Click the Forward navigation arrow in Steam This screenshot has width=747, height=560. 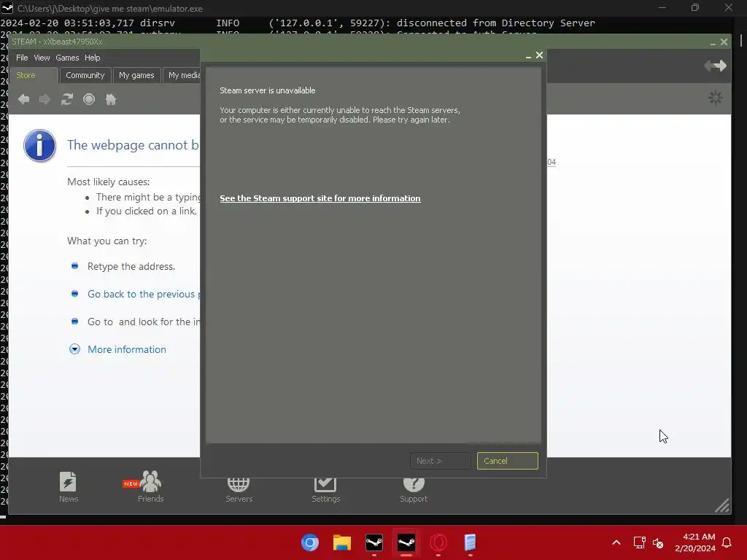[x=44, y=99]
